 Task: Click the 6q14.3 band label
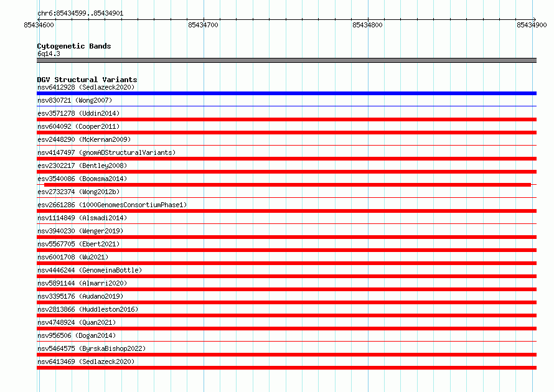49,54
